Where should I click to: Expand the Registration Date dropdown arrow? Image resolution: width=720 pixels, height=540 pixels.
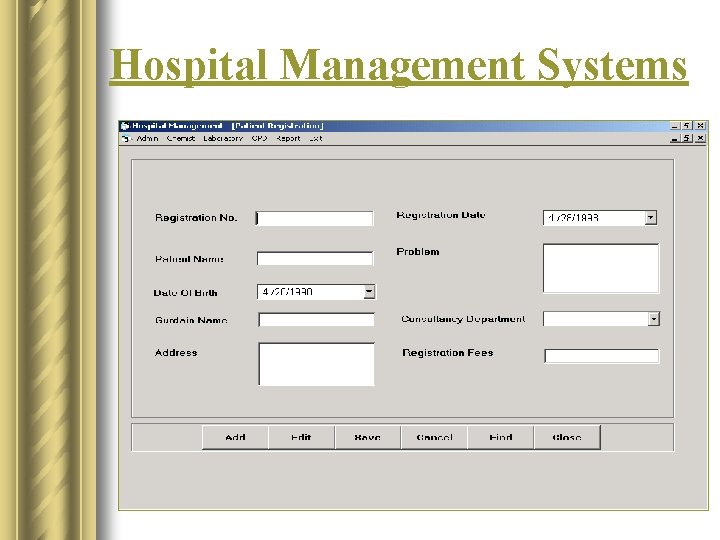click(650, 218)
